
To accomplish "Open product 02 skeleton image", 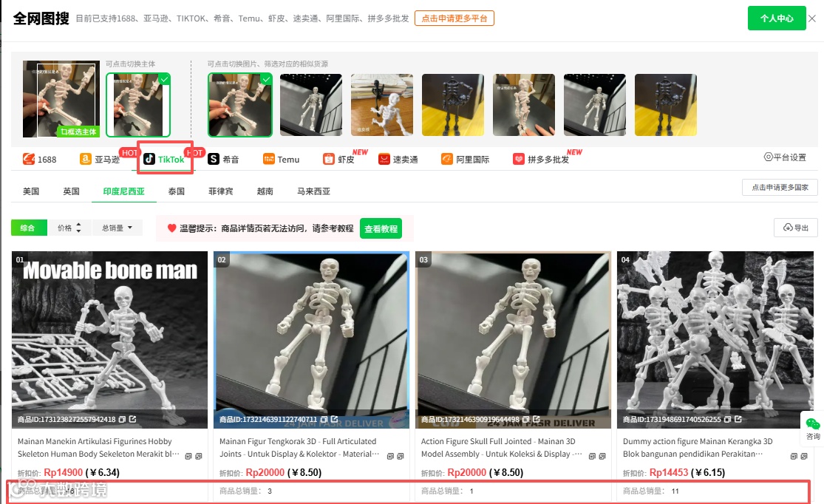I will 312,339.
